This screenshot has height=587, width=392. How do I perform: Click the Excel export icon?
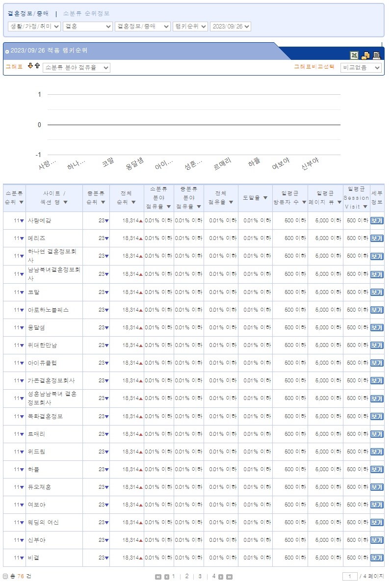[x=354, y=55]
